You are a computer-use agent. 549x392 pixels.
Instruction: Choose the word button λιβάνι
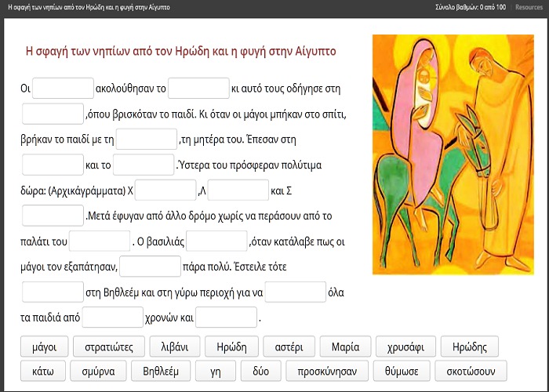point(175,347)
